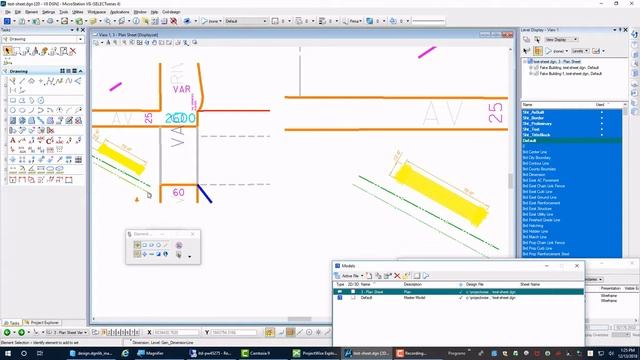This screenshot has width=640, height=360.
Task: Select the Default level in the list
Action: coord(571,140)
